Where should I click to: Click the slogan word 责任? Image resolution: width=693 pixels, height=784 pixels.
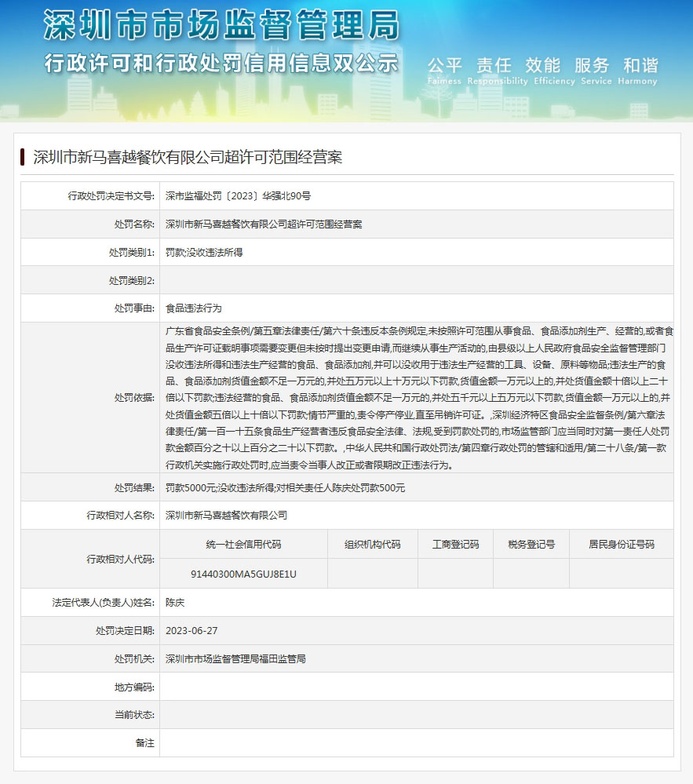click(x=494, y=65)
